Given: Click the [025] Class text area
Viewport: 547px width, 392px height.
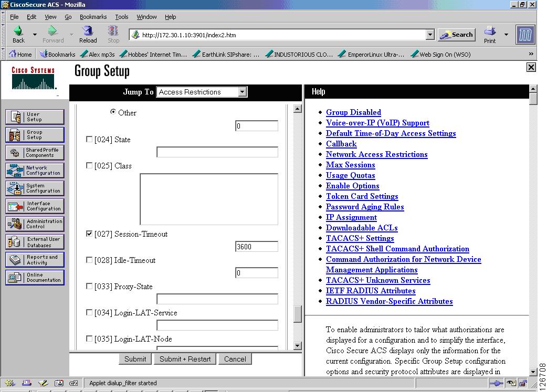Looking at the screenshot, I should pyautogui.click(x=209, y=199).
